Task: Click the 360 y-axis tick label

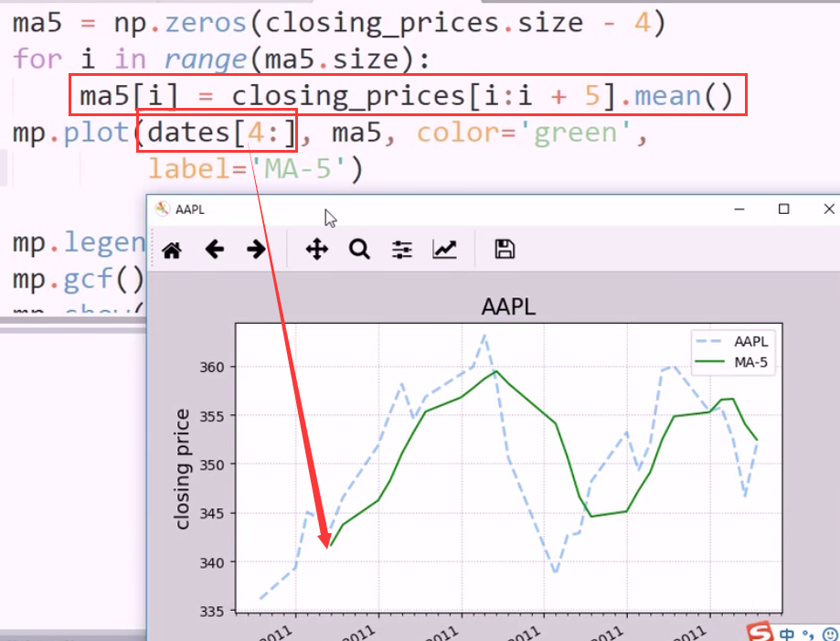Action: [x=212, y=367]
